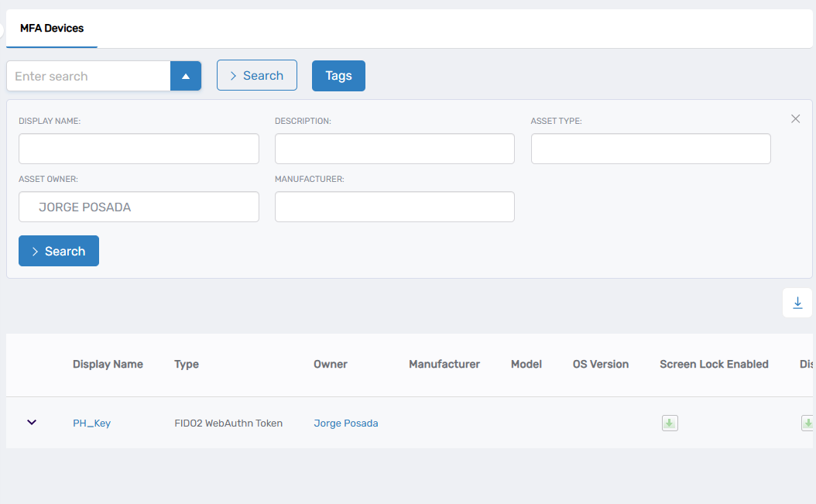Click the download export icon above the table
Screen dimensions: 816x504
(797, 303)
